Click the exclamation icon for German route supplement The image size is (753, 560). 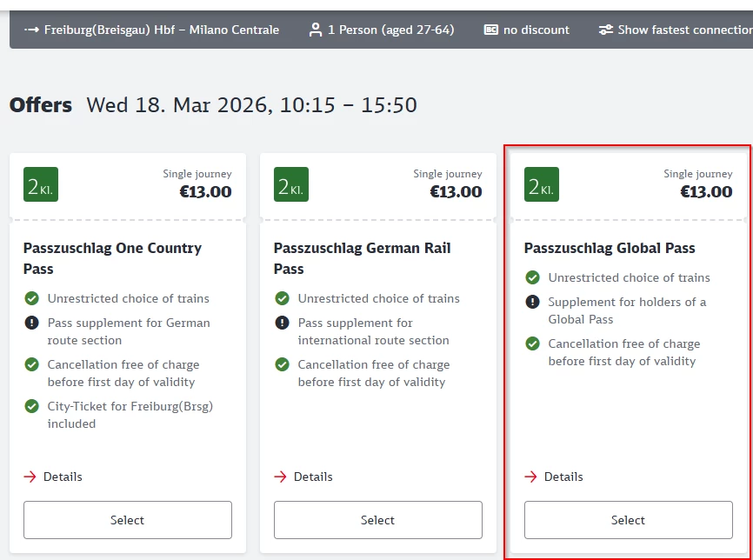(x=32, y=323)
